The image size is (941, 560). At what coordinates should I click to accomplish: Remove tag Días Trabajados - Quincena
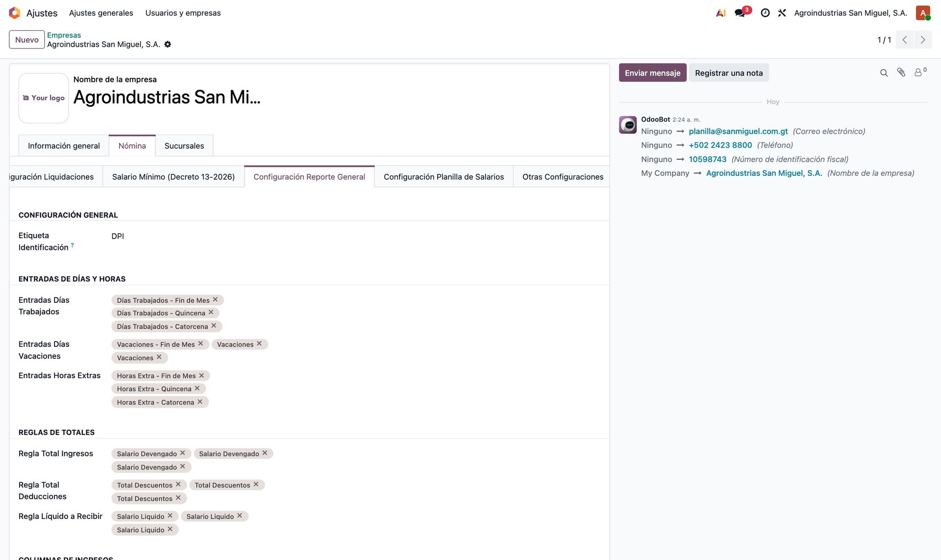point(211,312)
